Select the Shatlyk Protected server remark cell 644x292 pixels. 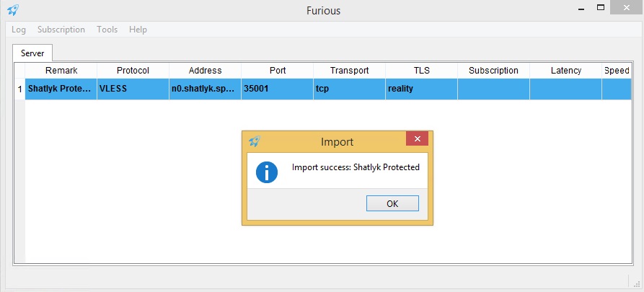(x=61, y=89)
